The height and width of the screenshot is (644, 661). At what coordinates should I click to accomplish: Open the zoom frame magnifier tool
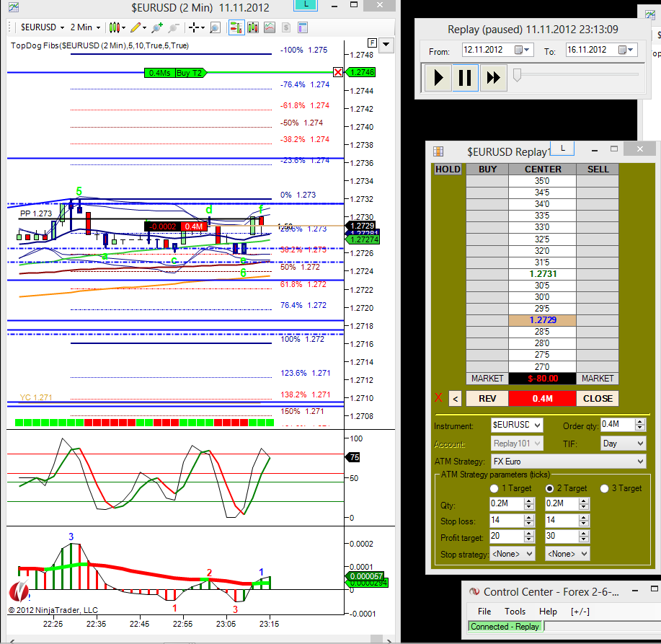[215, 28]
